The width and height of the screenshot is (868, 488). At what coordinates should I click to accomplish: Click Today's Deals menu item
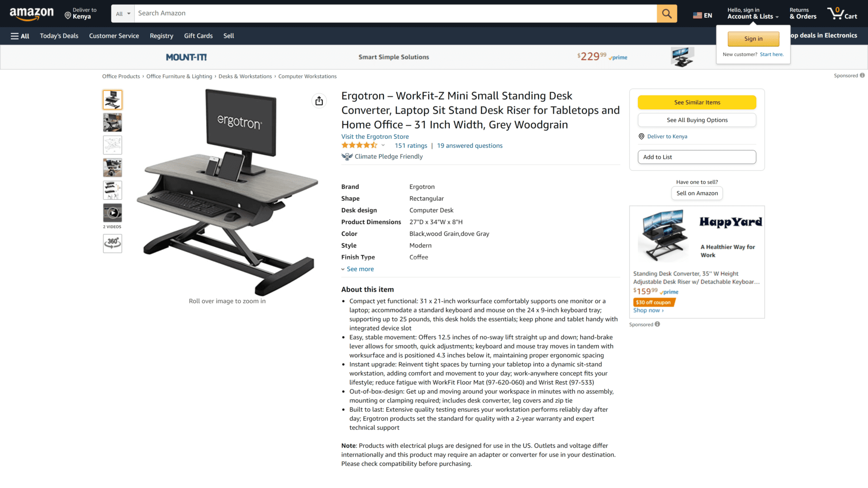[59, 35]
